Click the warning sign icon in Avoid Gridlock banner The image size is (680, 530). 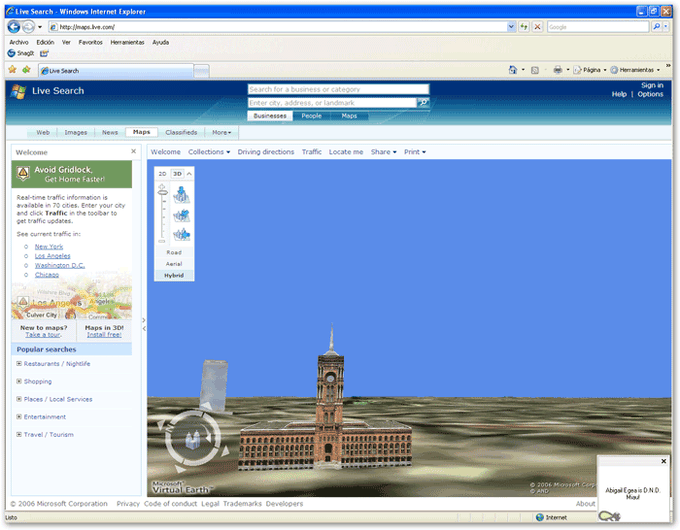coord(23,173)
